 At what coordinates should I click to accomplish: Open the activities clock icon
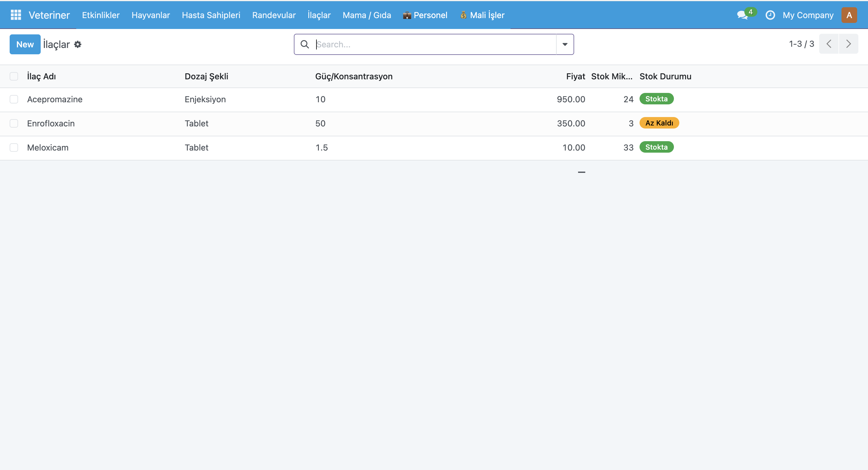tap(770, 15)
